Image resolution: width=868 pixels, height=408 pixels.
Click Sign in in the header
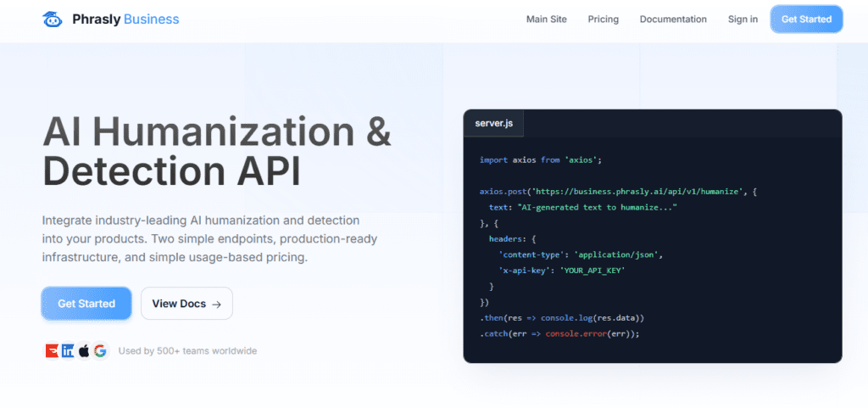coord(743,20)
